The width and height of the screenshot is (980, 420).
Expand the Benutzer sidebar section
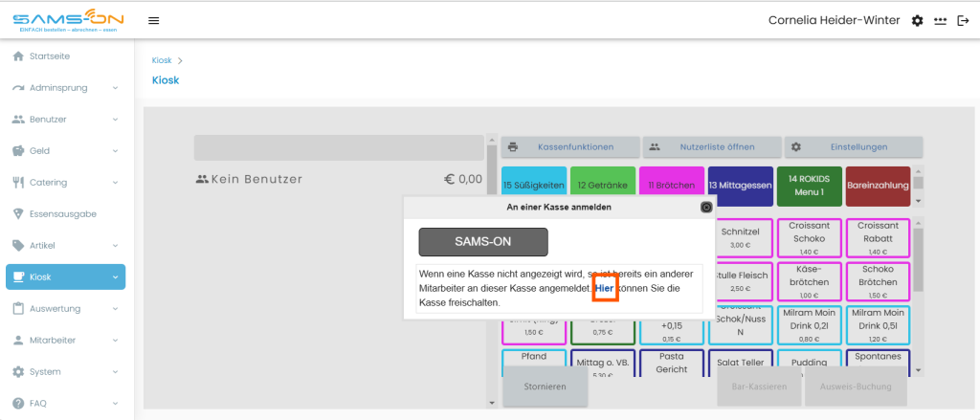coord(66,120)
